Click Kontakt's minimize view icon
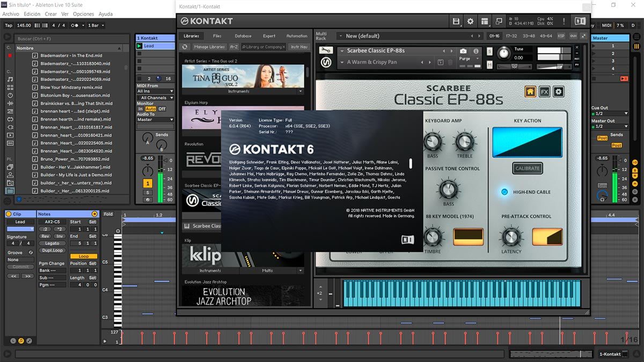 [499, 21]
